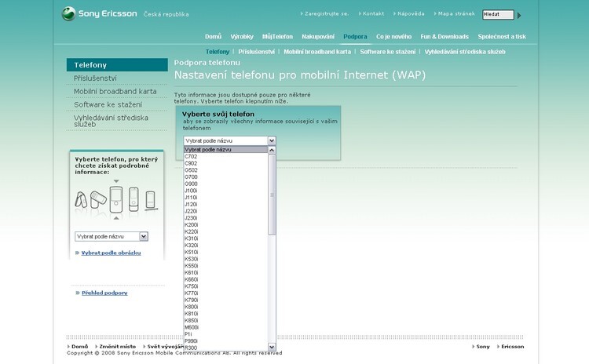Click scroll down arrow in phone list
Screen dimensions: 589x364
point(272,347)
